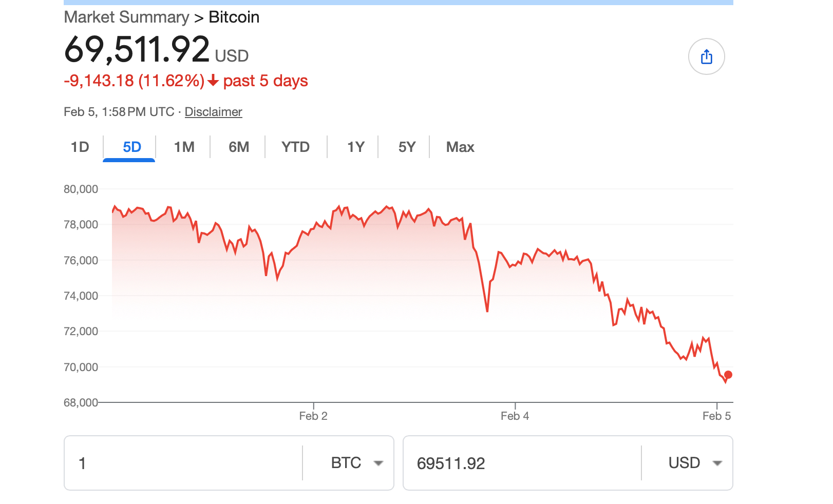The image size is (833, 504).
Task: Select the 5D time range tab
Action: coord(131,147)
